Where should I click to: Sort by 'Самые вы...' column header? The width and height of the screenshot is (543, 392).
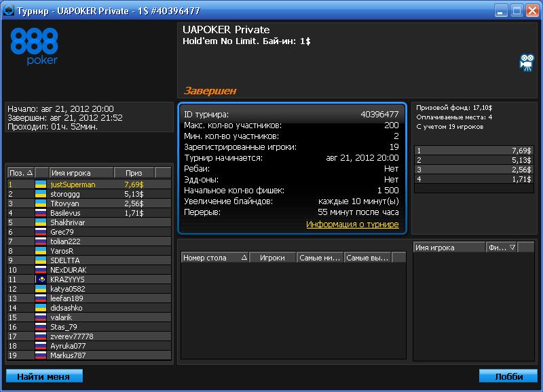click(x=368, y=258)
